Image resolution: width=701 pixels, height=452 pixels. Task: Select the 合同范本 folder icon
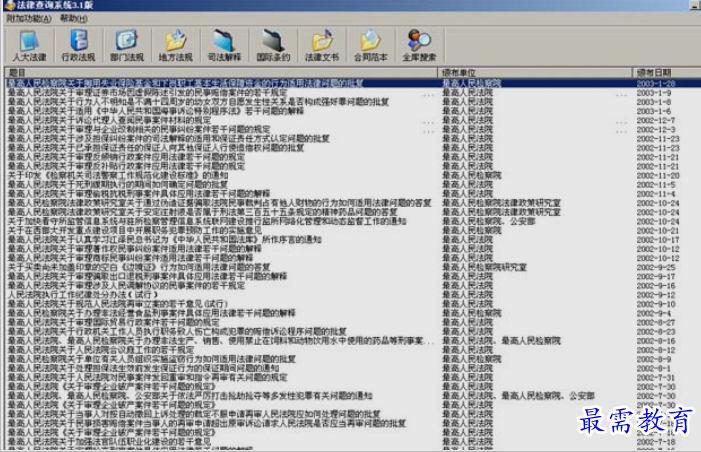pyautogui.click(x=371, y=46)
